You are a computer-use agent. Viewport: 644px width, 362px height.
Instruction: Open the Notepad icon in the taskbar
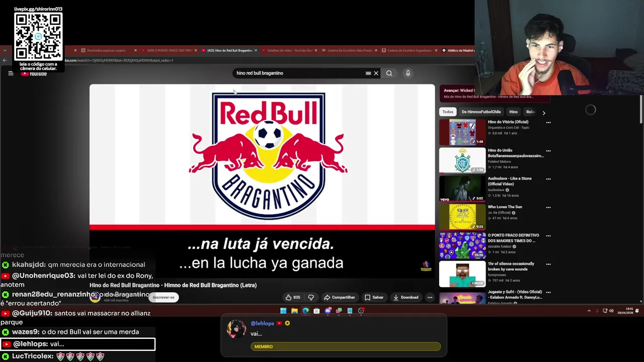tap(350, 311)
